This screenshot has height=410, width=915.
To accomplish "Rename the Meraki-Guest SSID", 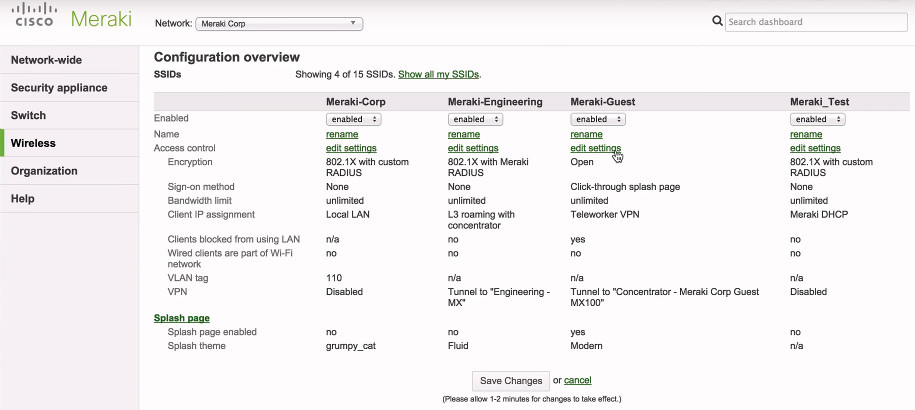I will (x=586, y=135).
